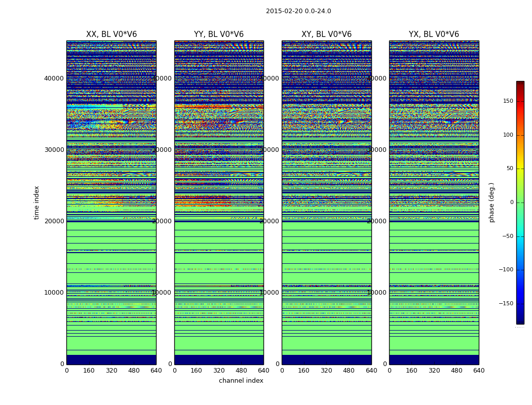
Task: Click the 'phase (deg.)' colorbar label
Action: coord(491,202)
